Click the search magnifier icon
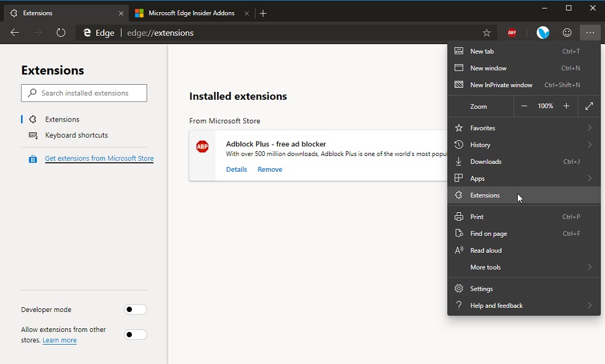605x364 pixels. click(x=33, y=93)
